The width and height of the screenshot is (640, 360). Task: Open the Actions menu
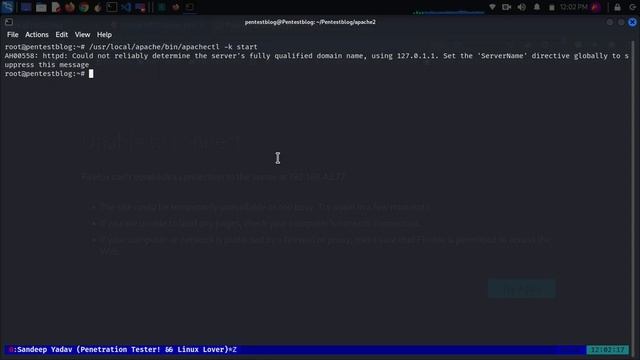[x=37, y=35]
